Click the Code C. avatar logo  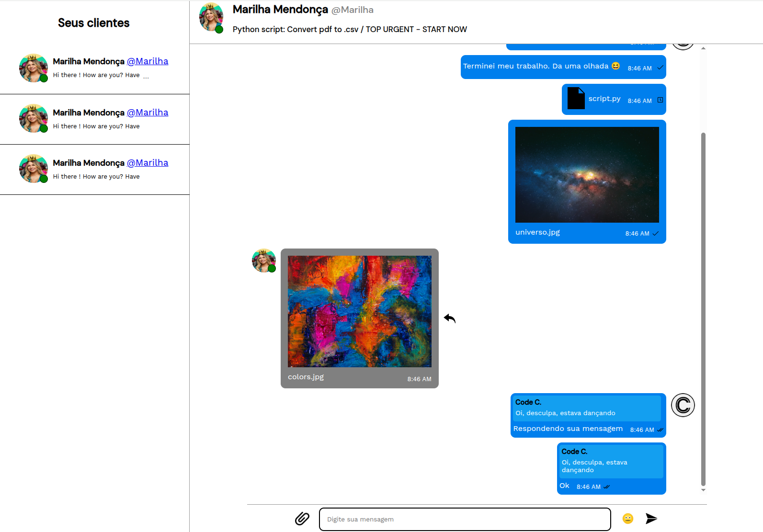(x=683, y=405)
